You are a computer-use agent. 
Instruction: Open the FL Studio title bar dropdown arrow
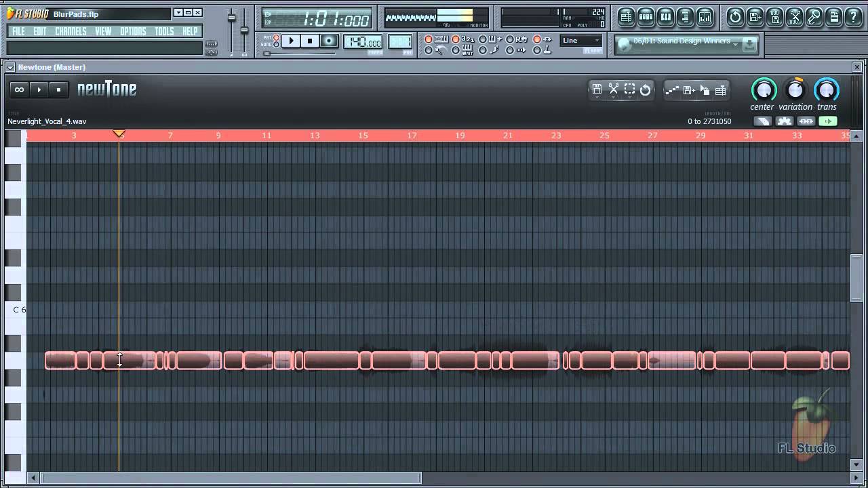(178, 12)
